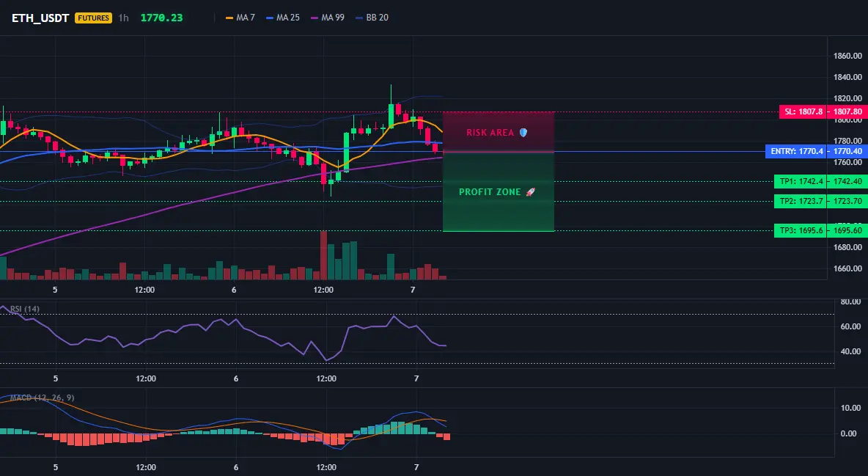
Task: Click the tallest red volume bar
Action: pyautogui.click(x=323, y=255)
